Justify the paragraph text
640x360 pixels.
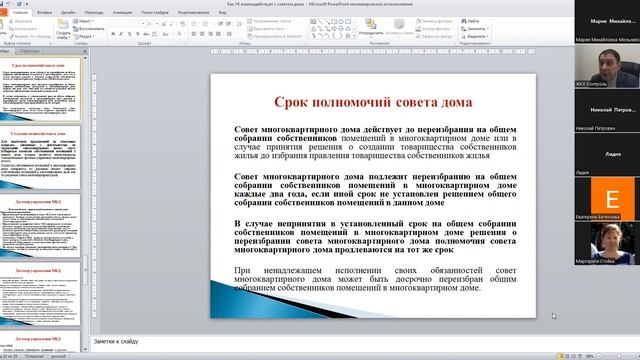pyautogui.click(x=218, y=34)
